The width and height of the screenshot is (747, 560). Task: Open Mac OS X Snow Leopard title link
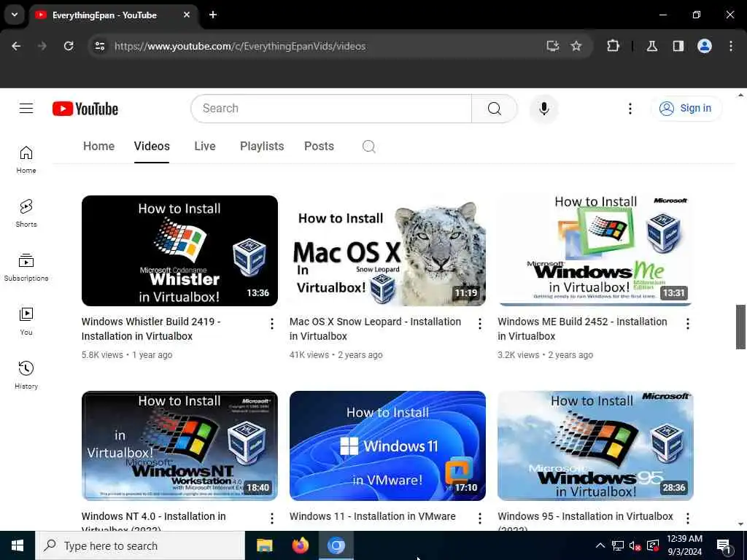[376, 329]
